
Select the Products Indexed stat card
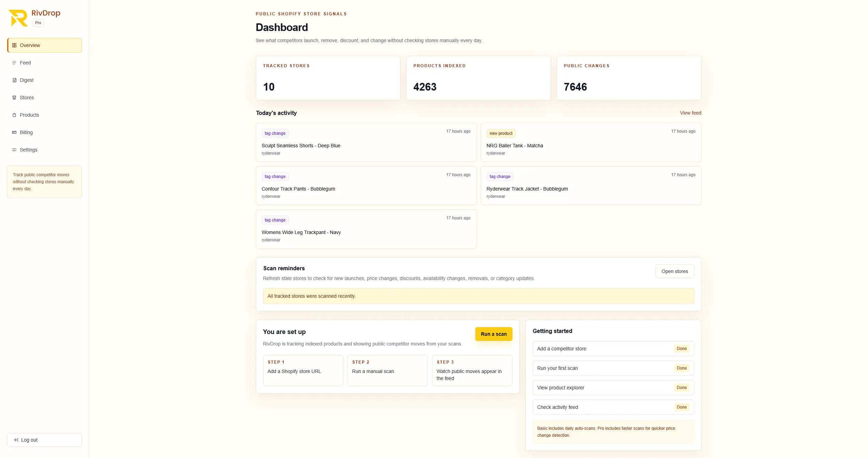click(x=478, y=78)
